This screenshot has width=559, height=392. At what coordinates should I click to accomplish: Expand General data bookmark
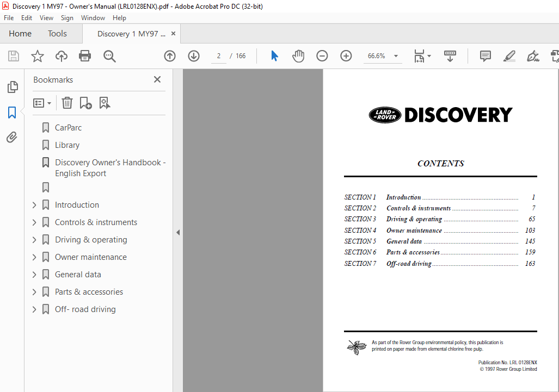pos(34,275)
